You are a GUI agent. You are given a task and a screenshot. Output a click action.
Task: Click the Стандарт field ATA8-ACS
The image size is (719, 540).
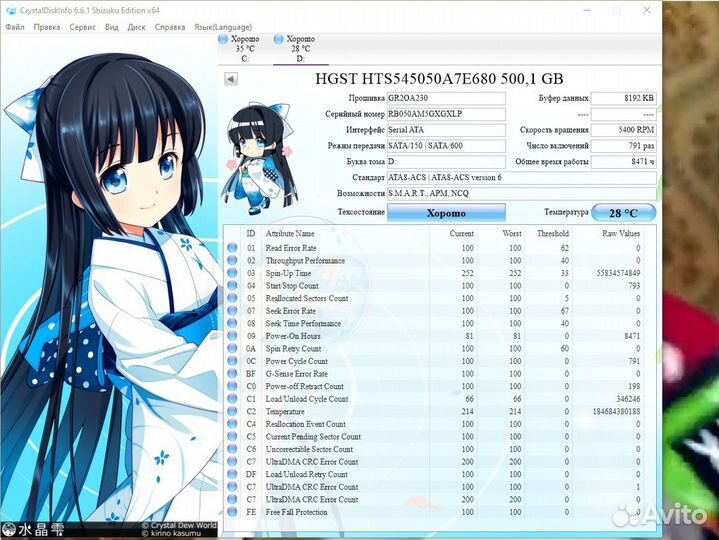522,177
